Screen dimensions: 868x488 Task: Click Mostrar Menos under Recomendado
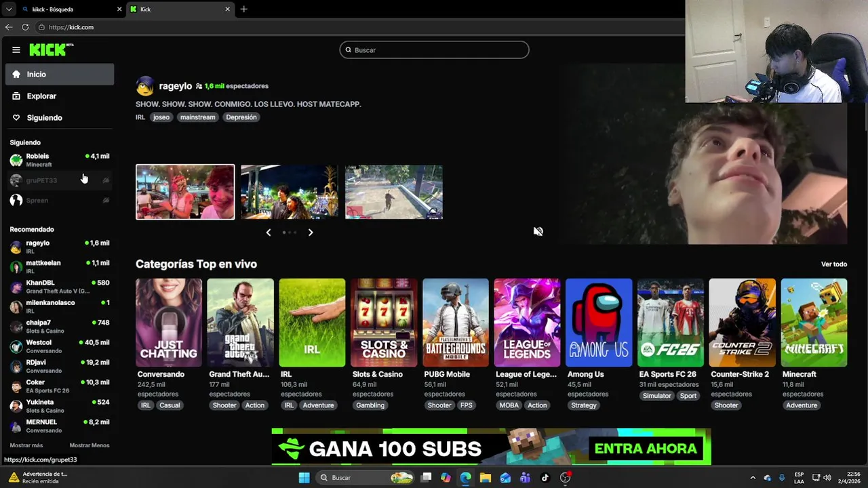[x=90, y=445]
